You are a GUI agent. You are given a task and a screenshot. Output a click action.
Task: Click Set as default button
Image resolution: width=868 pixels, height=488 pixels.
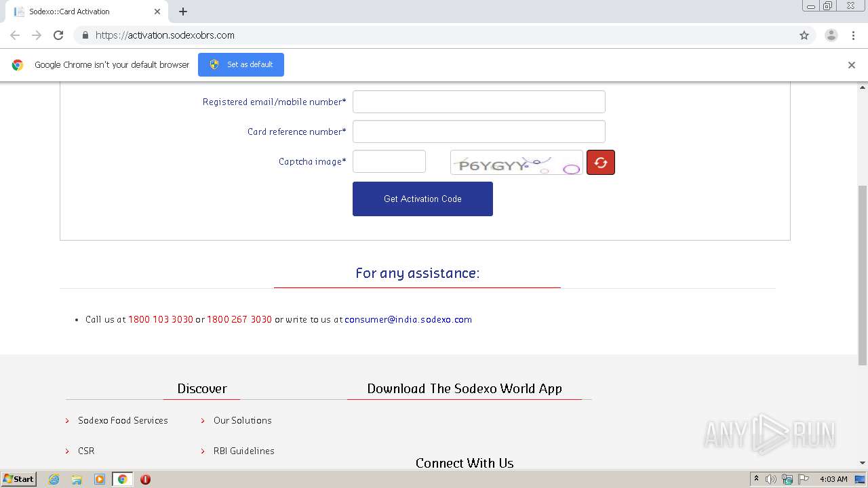(241, 64)
